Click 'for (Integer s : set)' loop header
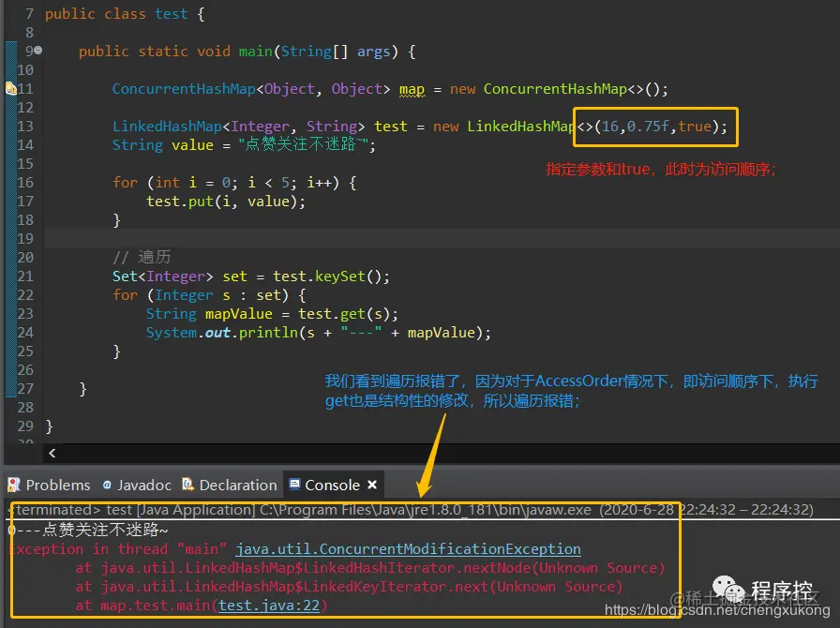Viewport: 840px width, 628px height. click(x=209, y=295)
